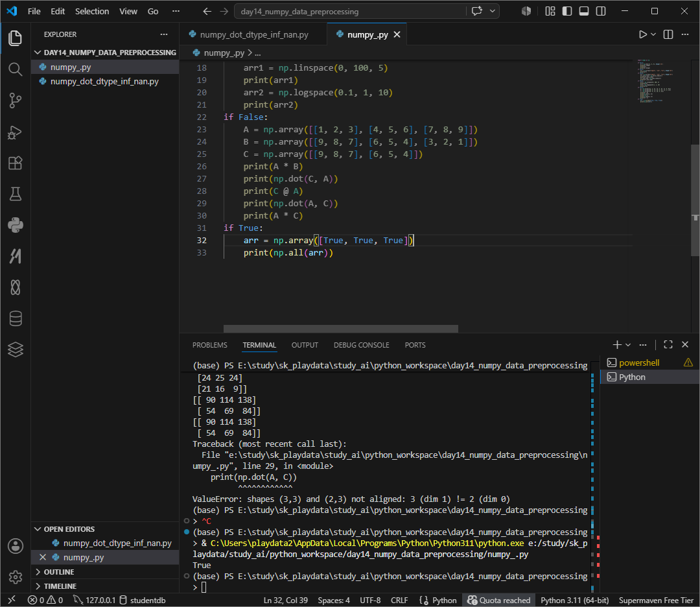
Task: Select interpreter Python 3.11 (64-bit)
Action: coord(574,600)
